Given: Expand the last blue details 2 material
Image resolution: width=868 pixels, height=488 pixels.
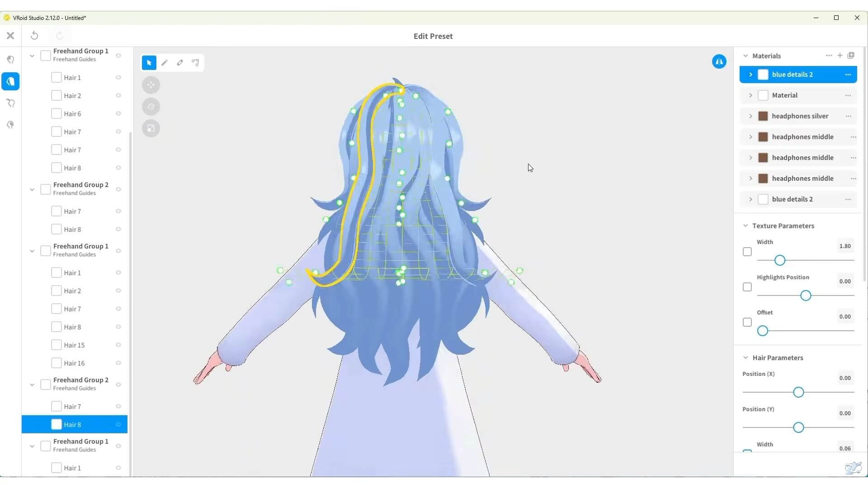Looking at the screenshot, I should click(750, 199).
